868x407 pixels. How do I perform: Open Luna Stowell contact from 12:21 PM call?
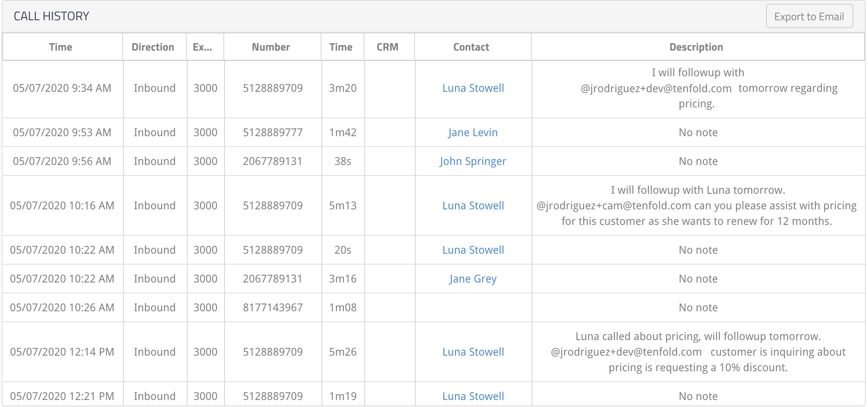(473, 396)
